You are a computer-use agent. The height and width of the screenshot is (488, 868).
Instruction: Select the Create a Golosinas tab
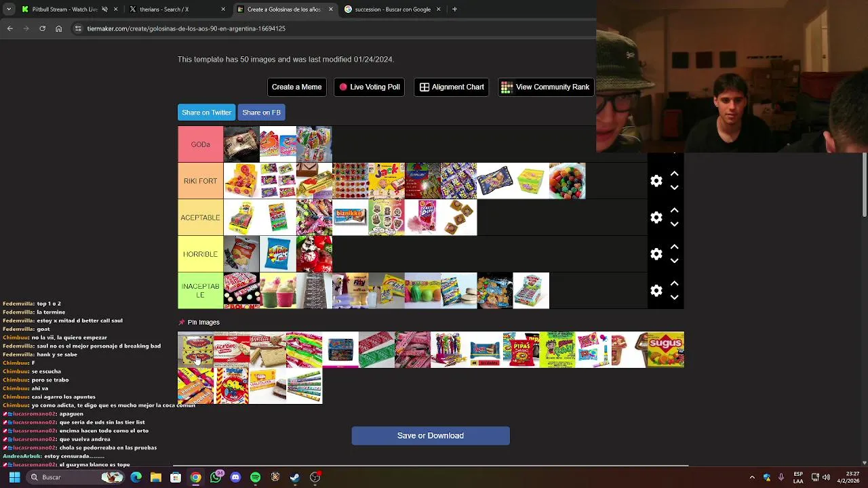(x=283, y=9)
